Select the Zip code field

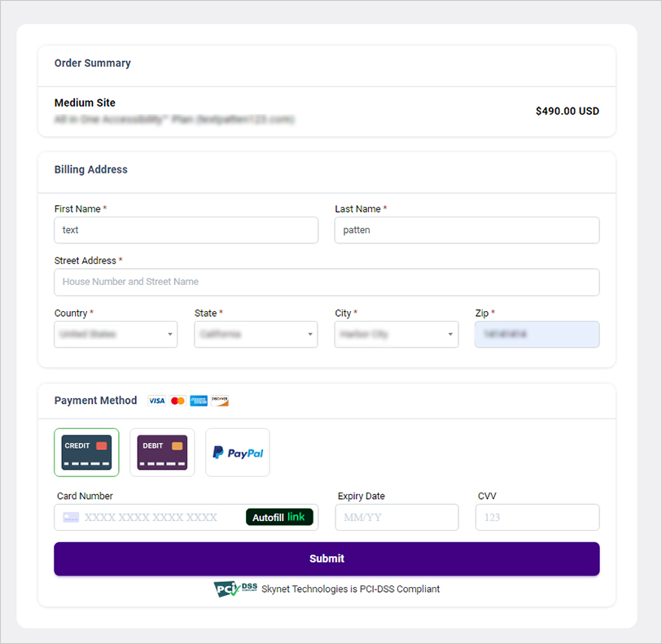click(537, 335)
